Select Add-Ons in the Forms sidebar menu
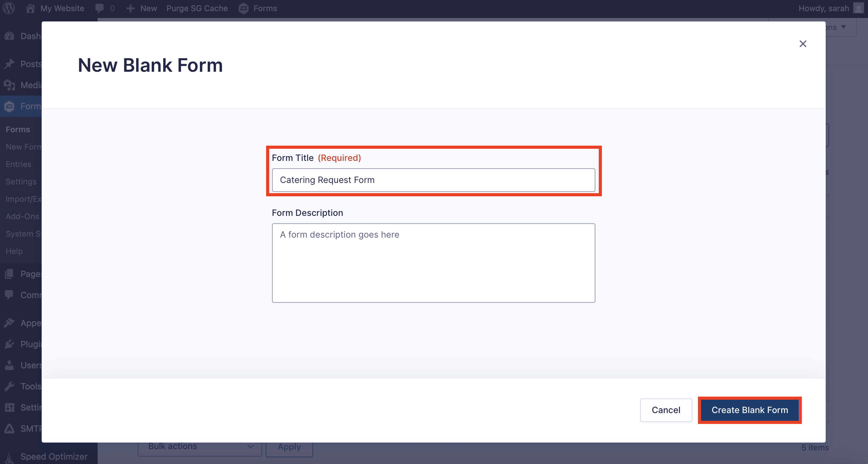868x464 pixels. 22,216
